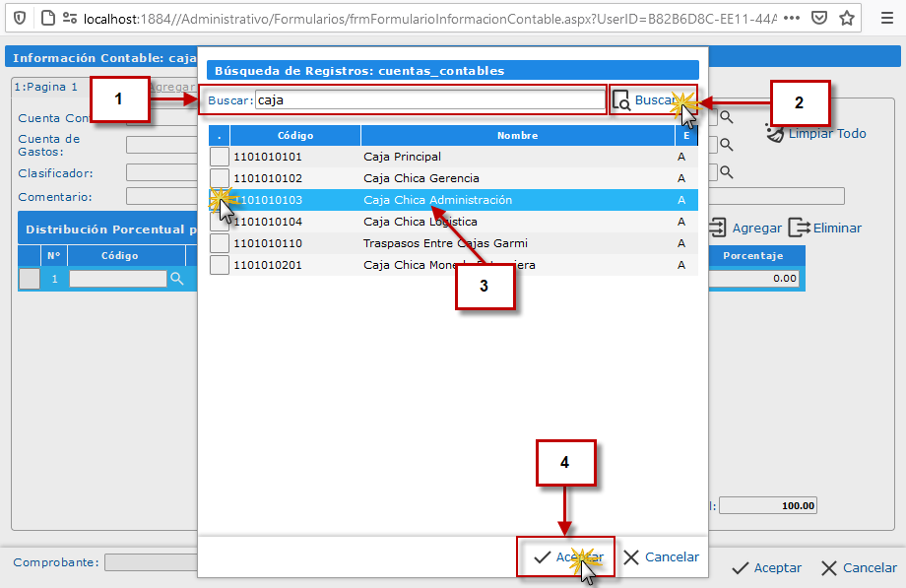Switch to 1:Pagina 1 tab

[x=46, y=87]
